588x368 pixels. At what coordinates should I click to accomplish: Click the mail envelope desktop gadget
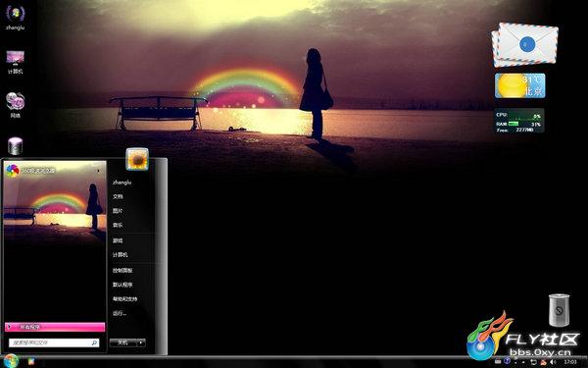525,45
